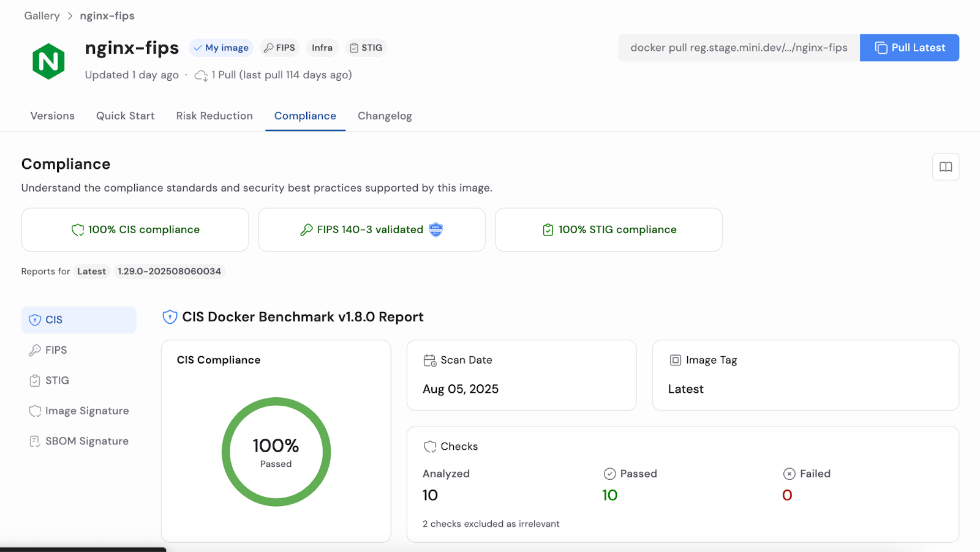Click version 1.29.0-202508060034 tag
Screen dimensions: 980x552
point(170,271)
